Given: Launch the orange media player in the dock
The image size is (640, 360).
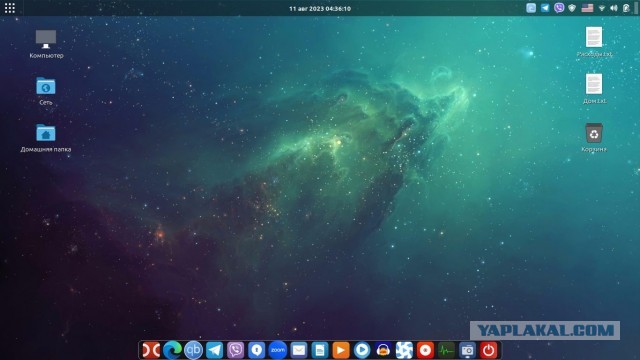Looking at the screenshot, I should pyautogui.click(x=341, y=350).
